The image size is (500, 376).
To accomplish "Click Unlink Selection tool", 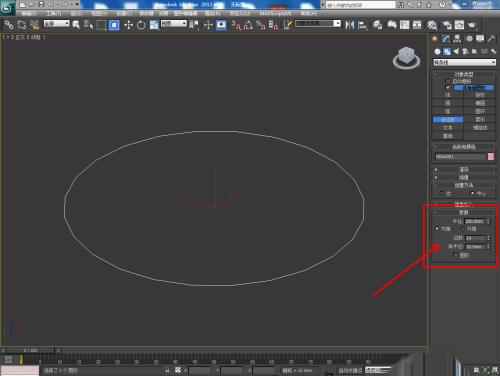I will (22, 24).
